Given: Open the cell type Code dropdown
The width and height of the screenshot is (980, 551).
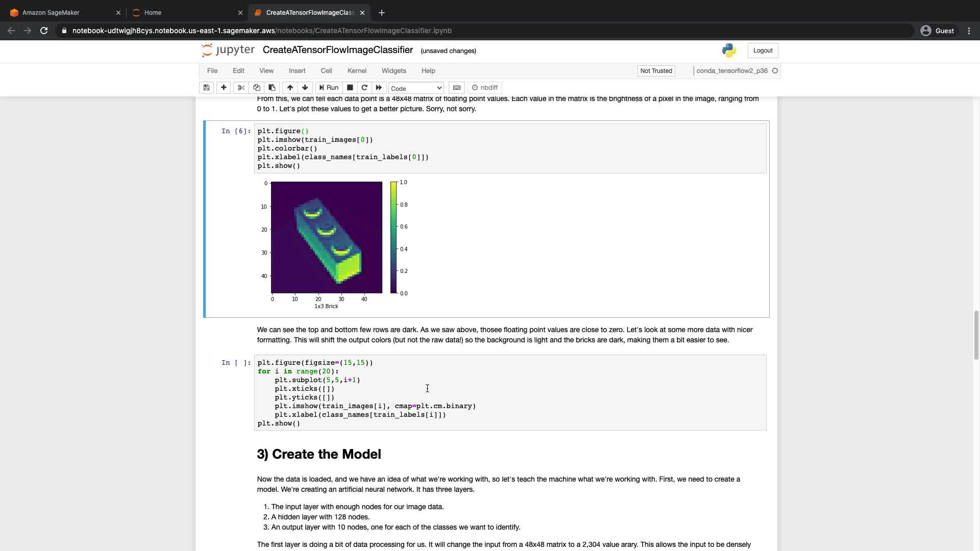Looking at the screenshot, I should coord(416,88).
